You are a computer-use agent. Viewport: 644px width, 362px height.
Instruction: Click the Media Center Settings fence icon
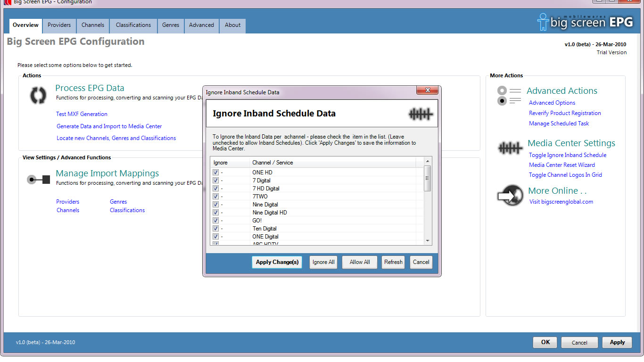510,148
